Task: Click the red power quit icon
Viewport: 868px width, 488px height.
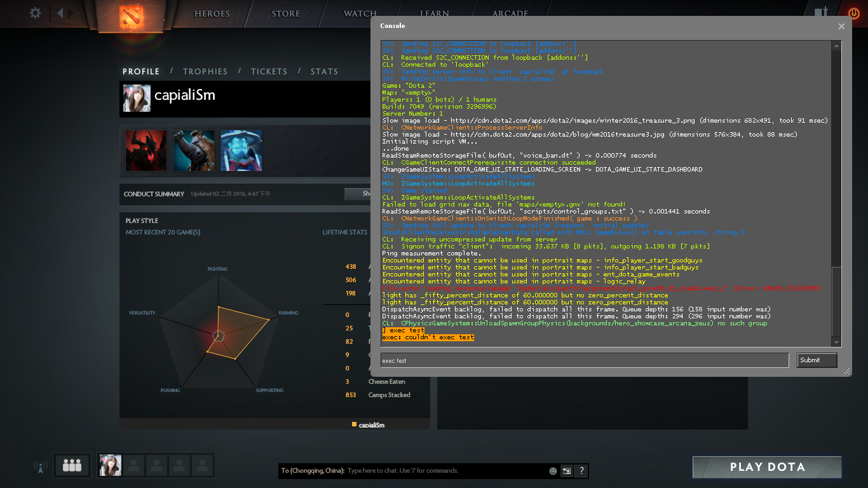Action: (853, 13)
